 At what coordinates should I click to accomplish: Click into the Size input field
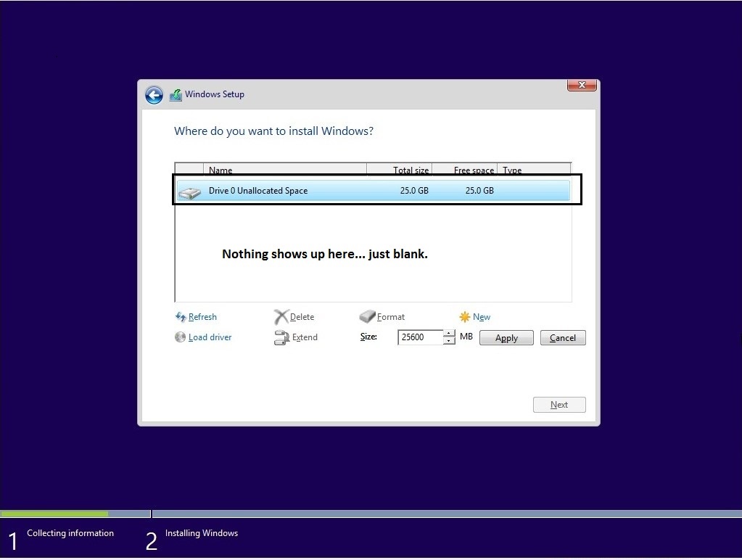click(420, 337)
